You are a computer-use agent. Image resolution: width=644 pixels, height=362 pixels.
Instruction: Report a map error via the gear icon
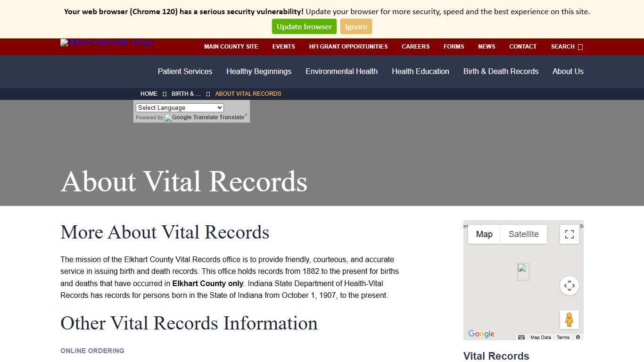pyautogui.click(x=578, y=337)
